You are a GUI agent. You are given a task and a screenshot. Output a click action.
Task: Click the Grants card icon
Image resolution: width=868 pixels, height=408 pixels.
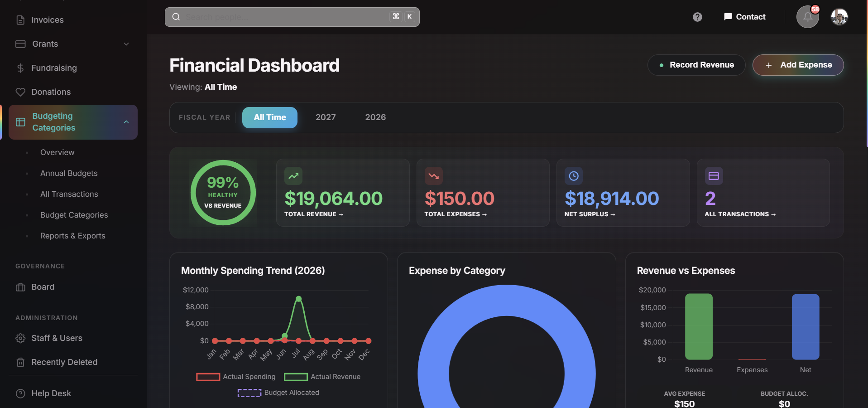20,44
